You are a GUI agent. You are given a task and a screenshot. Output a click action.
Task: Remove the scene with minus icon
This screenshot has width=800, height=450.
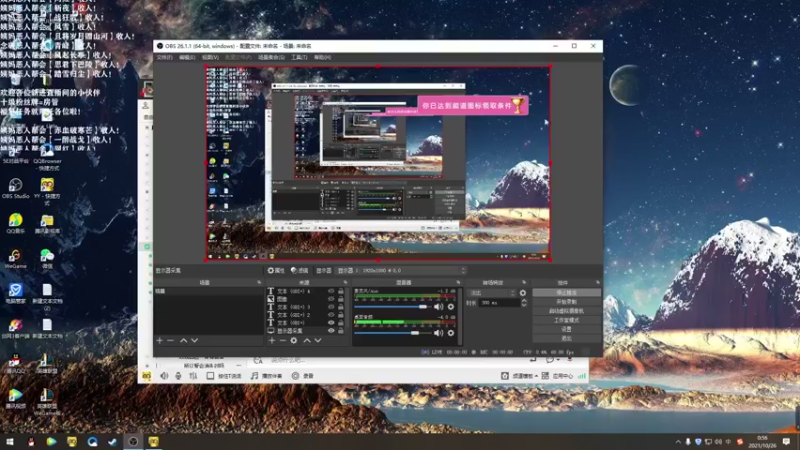coord(170,340)
